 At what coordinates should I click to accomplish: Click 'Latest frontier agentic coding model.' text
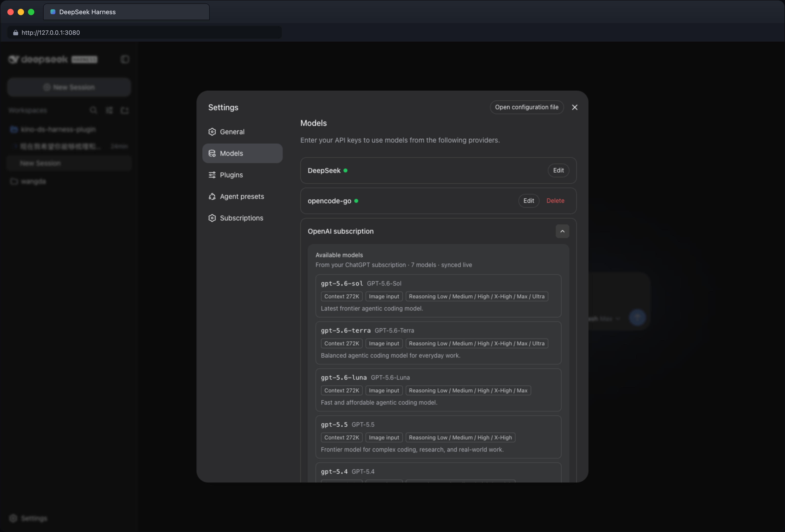point(372,308)
